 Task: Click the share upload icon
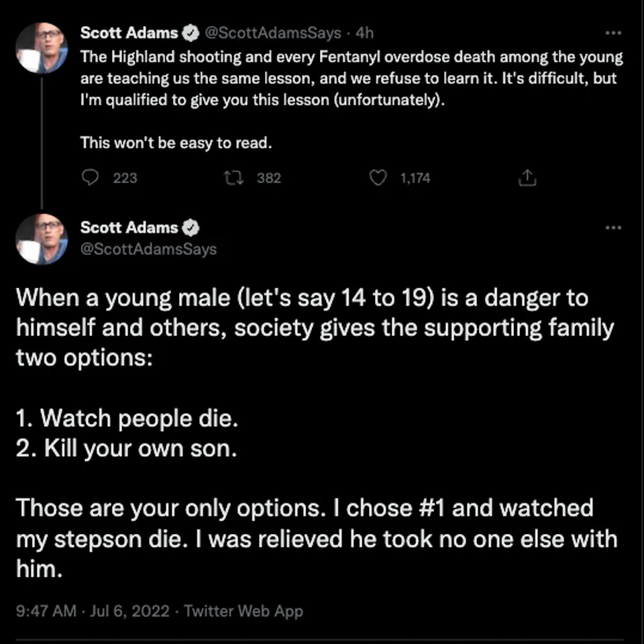527,178
